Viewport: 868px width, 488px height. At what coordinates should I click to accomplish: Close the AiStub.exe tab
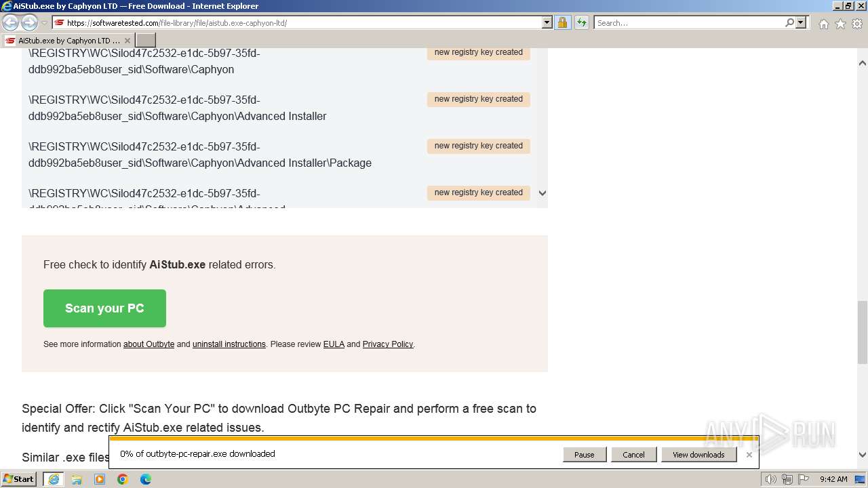click(127, 41)
